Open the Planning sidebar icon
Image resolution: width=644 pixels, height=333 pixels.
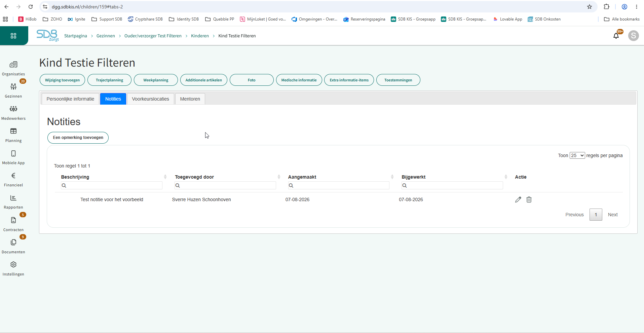coord(13,131)
